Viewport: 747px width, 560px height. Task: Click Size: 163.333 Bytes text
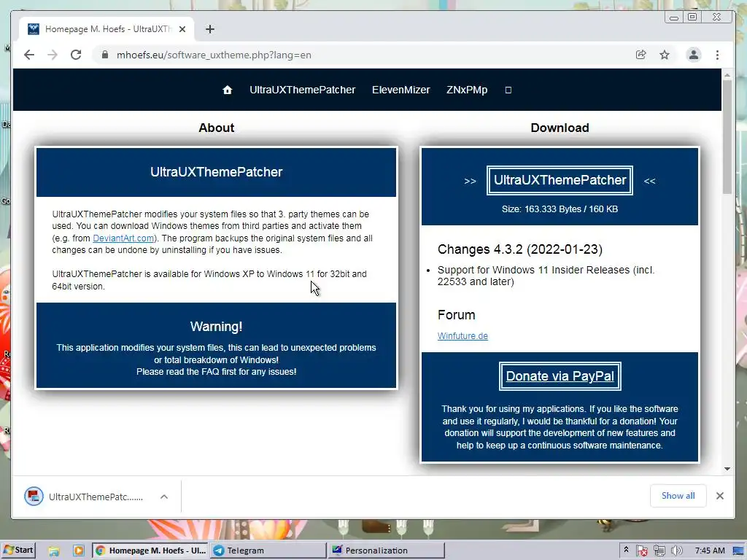click(x=560, y=209)
